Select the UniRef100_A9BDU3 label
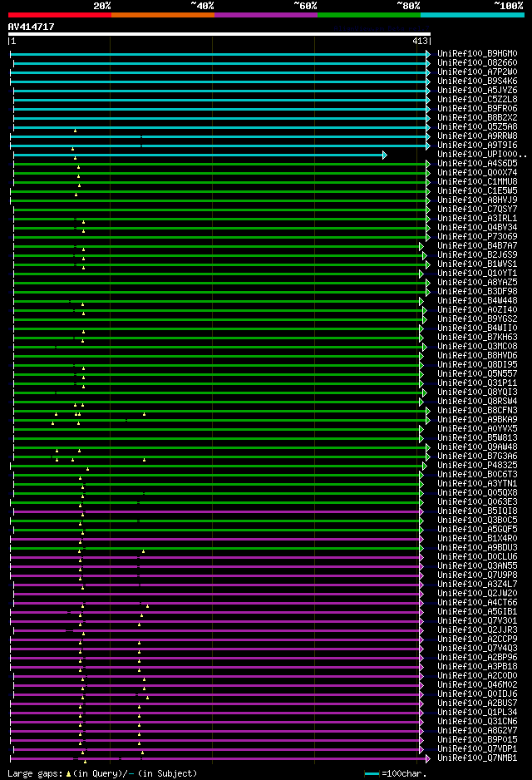 477,548
